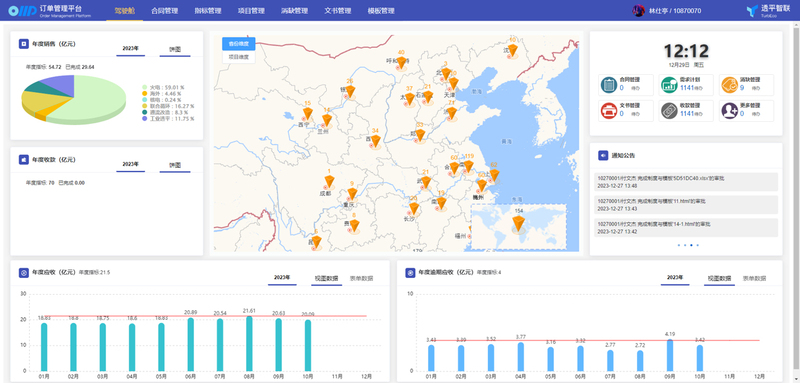Image resolution: width=800 pixels, height=383 pixels.
Task: Click the first notice carousel dot
Action: point(679,245)
